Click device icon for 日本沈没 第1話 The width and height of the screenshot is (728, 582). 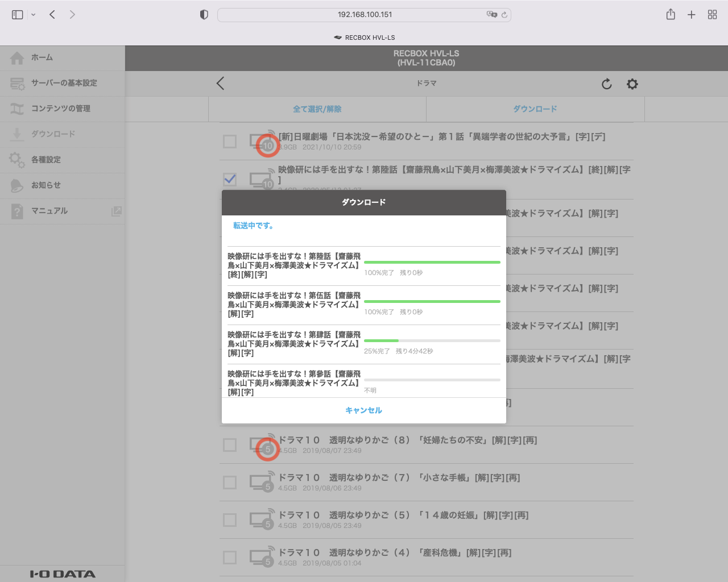(262, 141)
